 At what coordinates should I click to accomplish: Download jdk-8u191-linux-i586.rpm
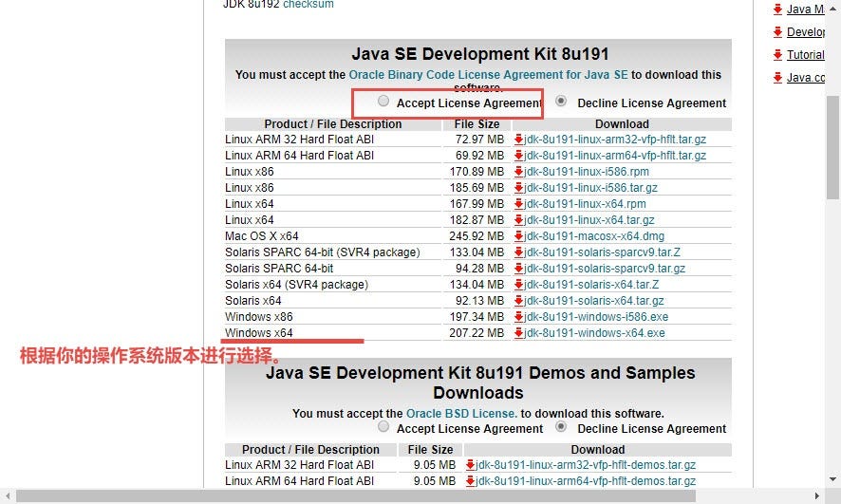tap(587, 172)
